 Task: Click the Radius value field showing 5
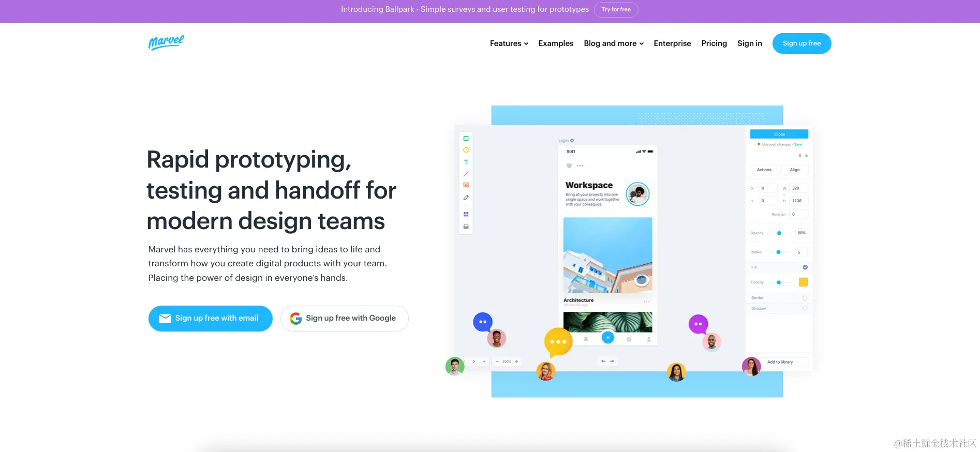[x=801, y=252]
